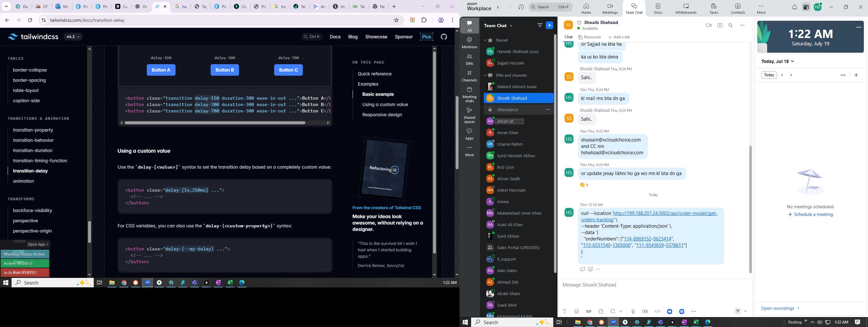Screen dimensions: 868x327
Task: Open the Zoom notifications bell
Action: [795, 7]
